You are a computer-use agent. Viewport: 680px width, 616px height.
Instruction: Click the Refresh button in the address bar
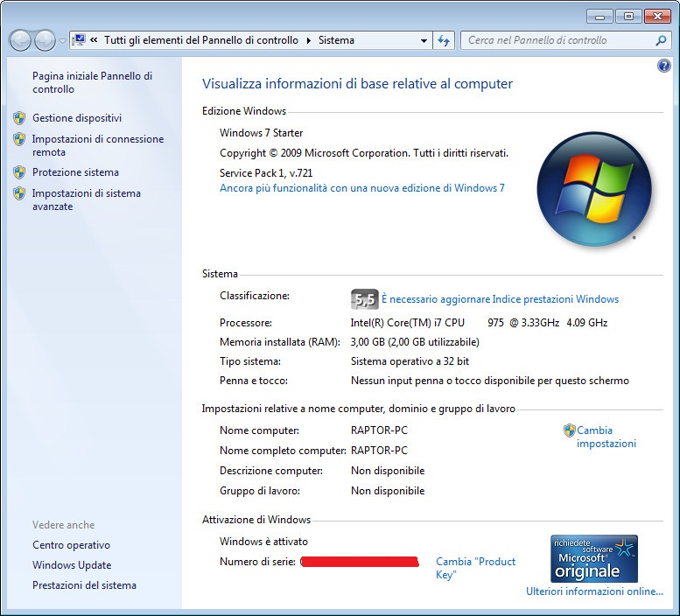coord(444,40)
